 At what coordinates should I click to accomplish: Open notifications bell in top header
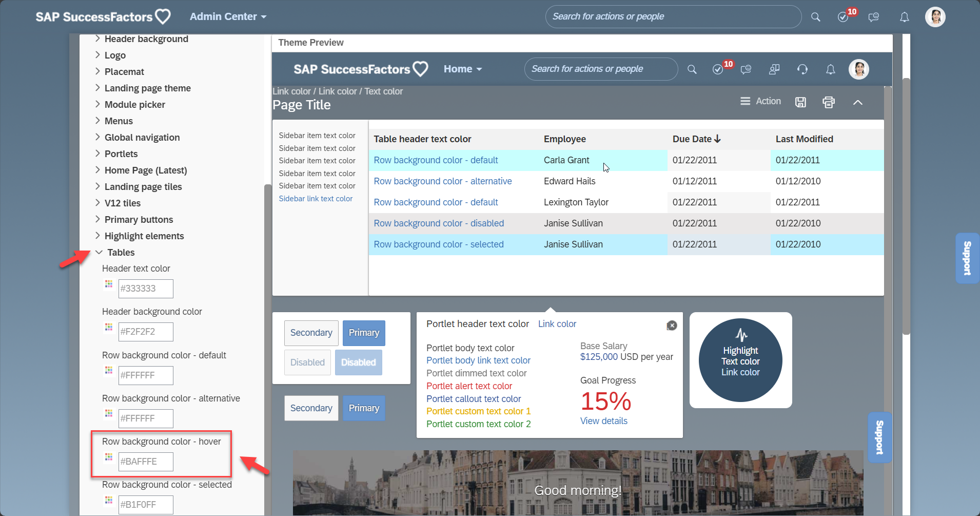point(905,17)
